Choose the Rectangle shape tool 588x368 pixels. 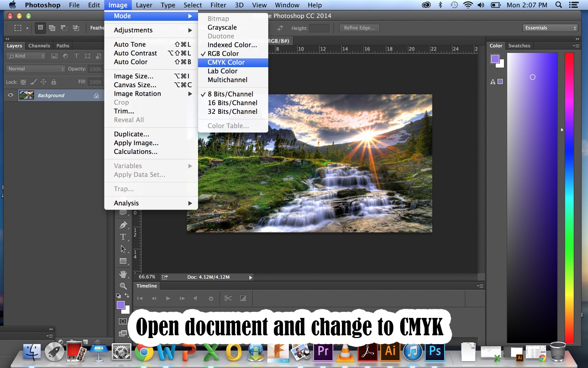tap(123, 261)
